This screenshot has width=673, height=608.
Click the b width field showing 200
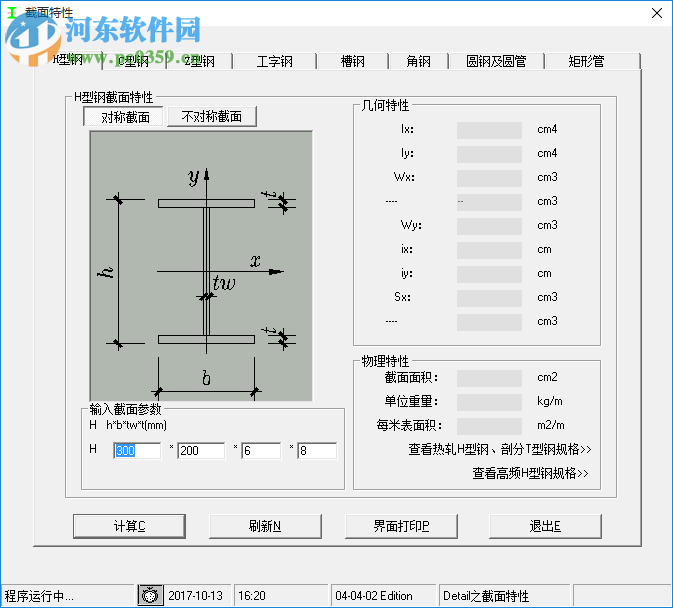tap(201, 451)
